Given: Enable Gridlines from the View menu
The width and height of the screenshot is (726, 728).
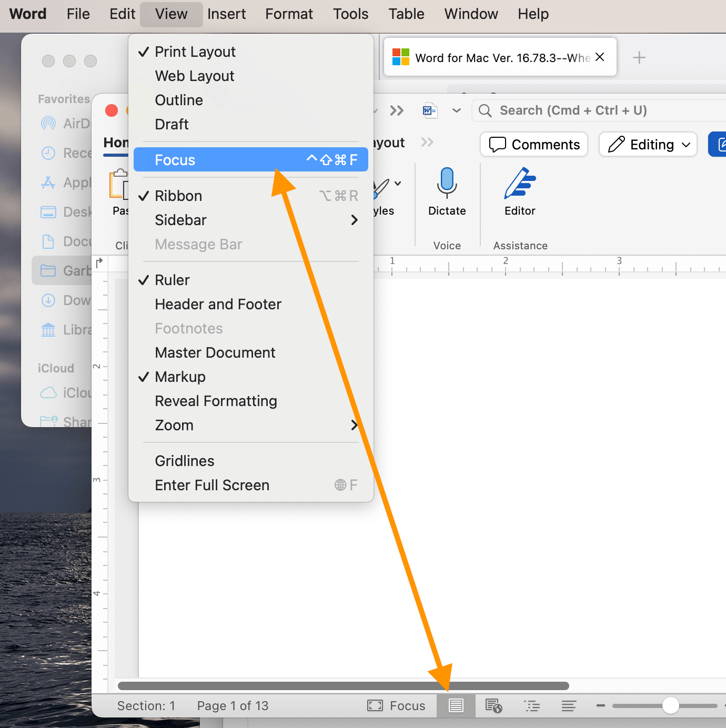Looking at the screenshot, I should 251,461.
